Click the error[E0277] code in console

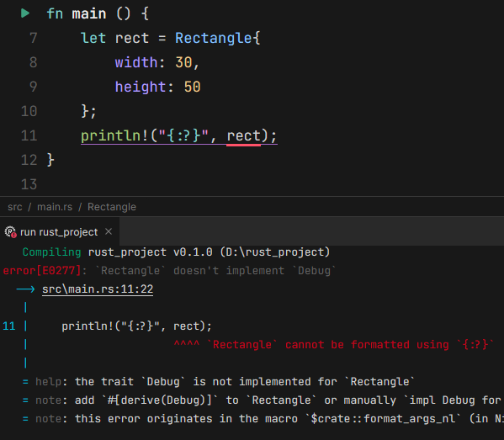click(x=42, y=271)
